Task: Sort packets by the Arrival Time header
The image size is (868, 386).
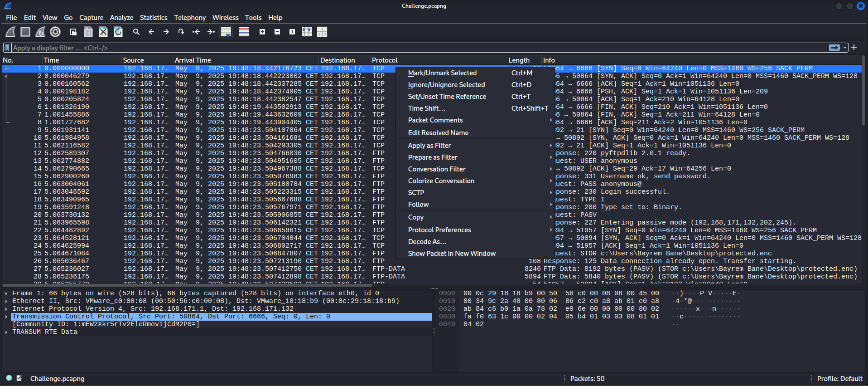Action: click(x=246, y=60)
